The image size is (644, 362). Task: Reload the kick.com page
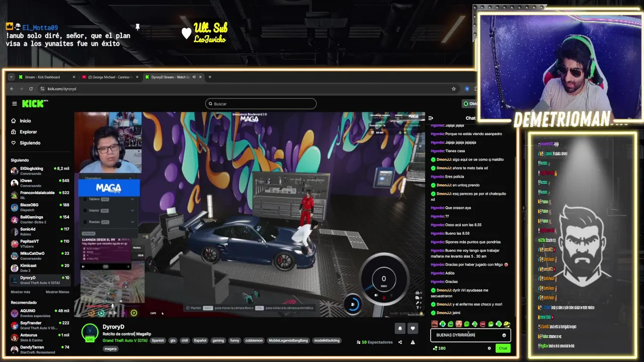coord(31,89)
